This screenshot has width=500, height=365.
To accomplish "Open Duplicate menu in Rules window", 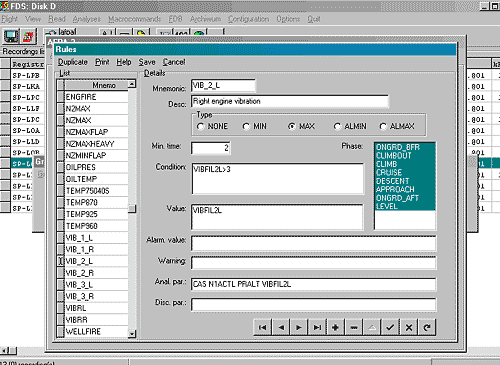I will pyautogui.click(x=73, y=62).
